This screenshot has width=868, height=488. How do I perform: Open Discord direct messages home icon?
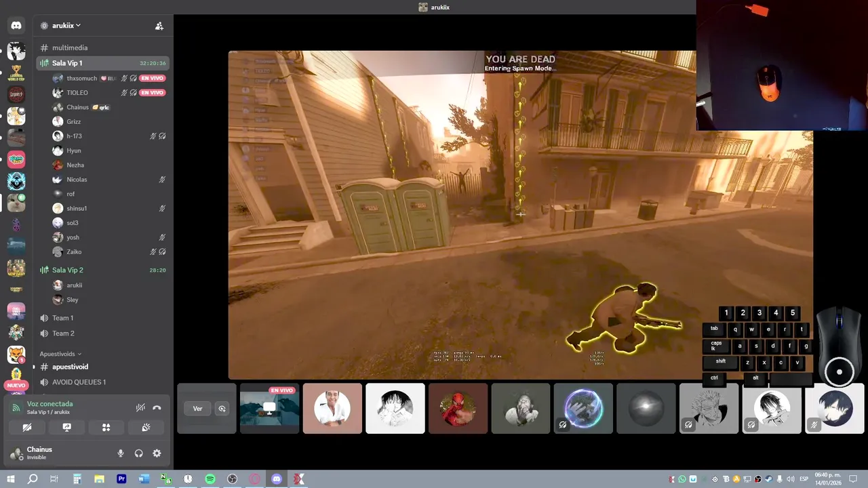[16, 26]
